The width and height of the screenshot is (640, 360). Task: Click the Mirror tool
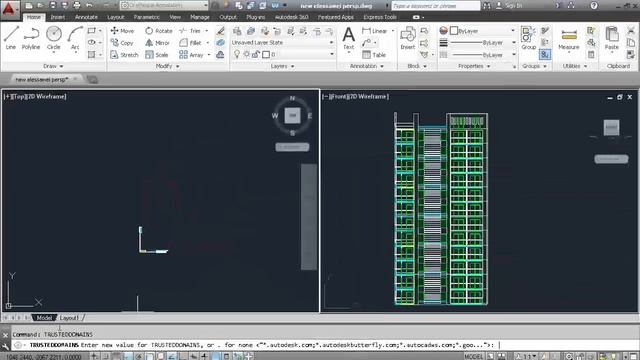pyautogui.click(x=158, y=42)
